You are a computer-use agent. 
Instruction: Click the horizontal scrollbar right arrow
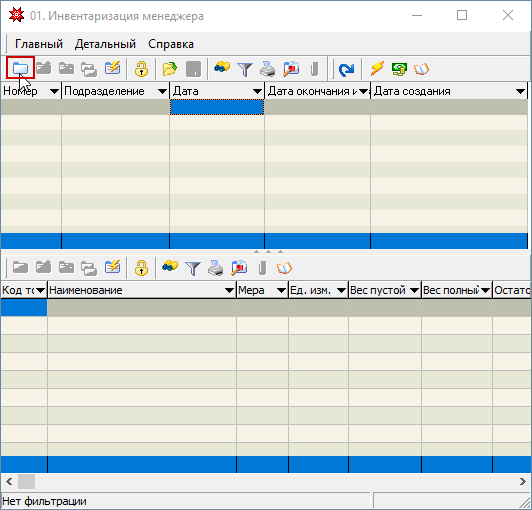[522, 481]
